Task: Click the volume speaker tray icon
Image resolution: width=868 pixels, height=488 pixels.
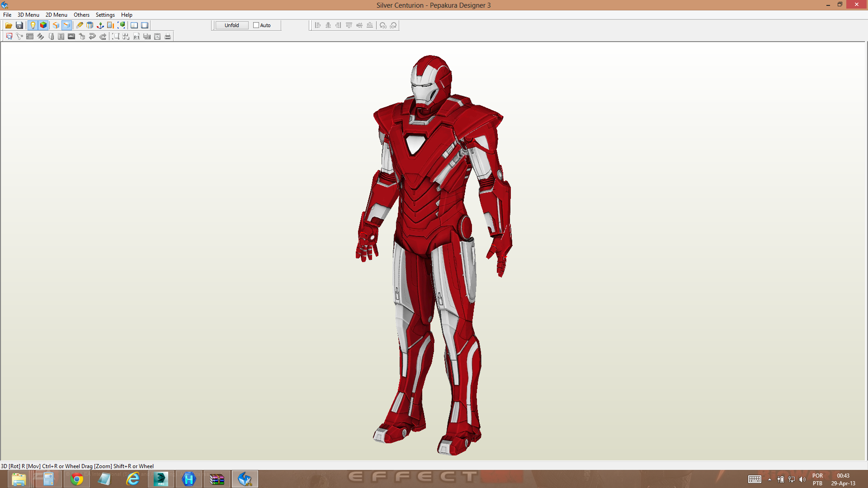Action: (802, 479)
